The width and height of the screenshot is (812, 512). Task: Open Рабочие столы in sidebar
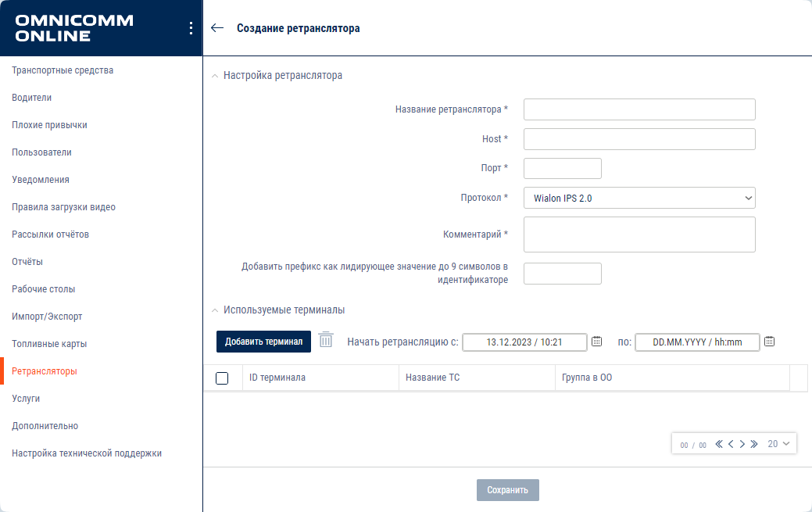point(44,289)
